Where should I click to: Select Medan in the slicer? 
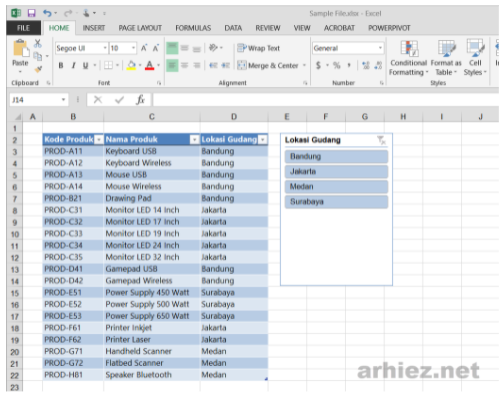click(x=336, y=187)
